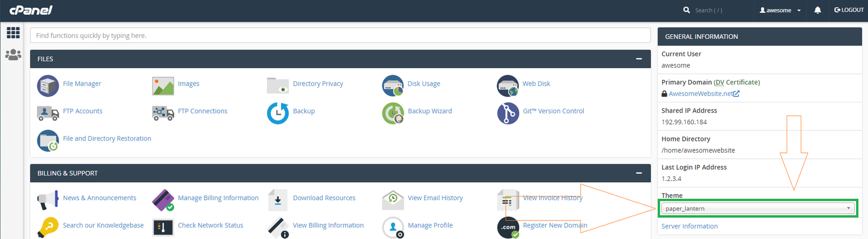
Task: Collapse the Billing & Support section
Action: [x=639, y=173]
